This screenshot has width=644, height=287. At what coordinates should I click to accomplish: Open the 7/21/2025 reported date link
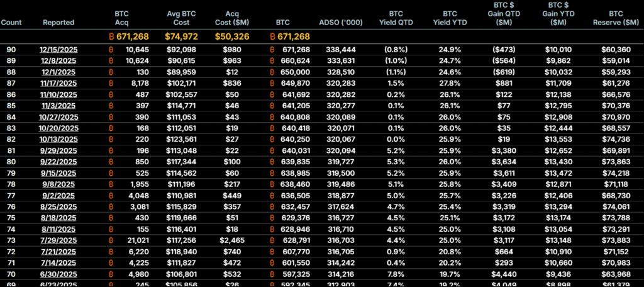pos(58,251)
